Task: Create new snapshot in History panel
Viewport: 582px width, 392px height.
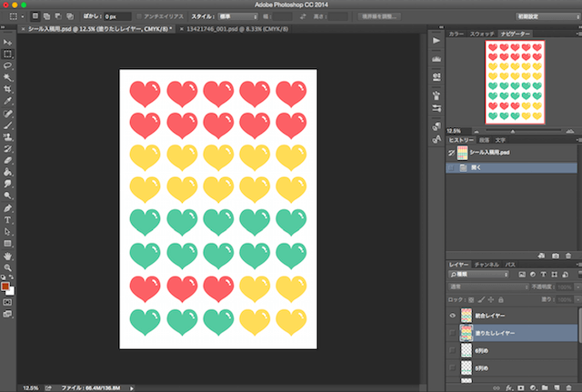Action: [x=556, y=256]
